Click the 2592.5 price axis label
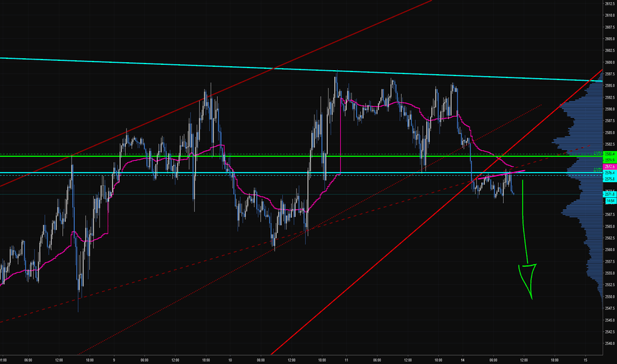 click(610, 97)
